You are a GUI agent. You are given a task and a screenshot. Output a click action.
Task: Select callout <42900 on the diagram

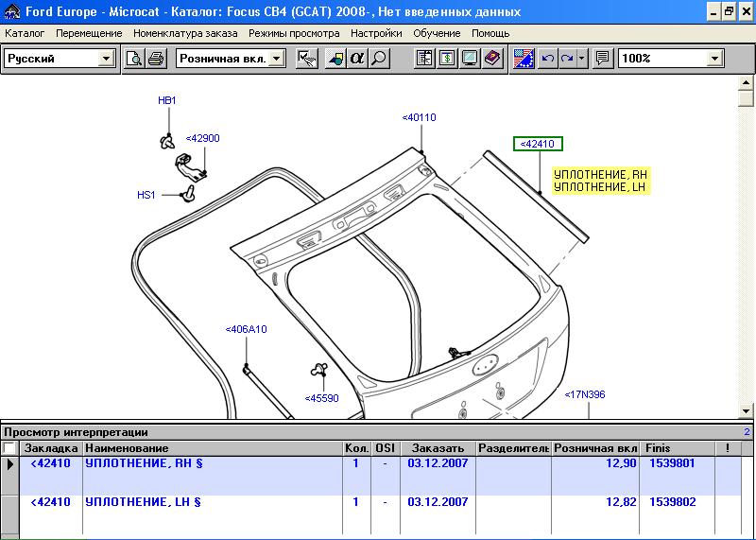point(202,138)
